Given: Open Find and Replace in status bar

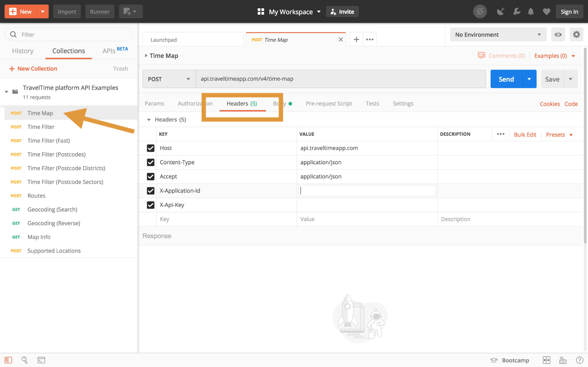Looking at the screenshot, I should (24, 360).
